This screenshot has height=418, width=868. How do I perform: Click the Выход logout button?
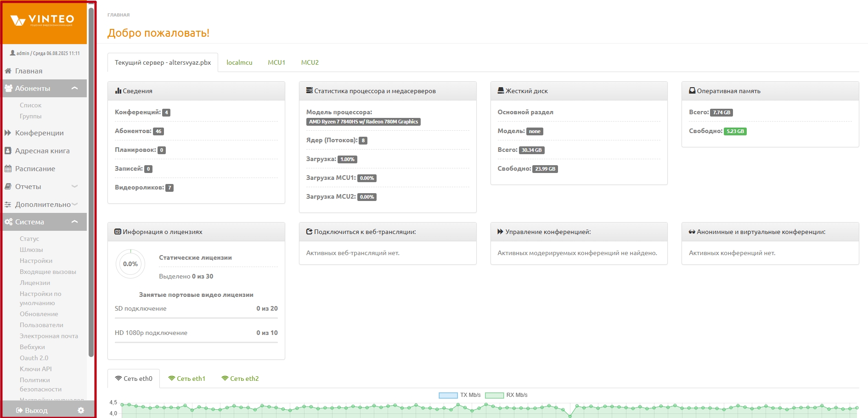pyautogui.click(x=32, y=410)
